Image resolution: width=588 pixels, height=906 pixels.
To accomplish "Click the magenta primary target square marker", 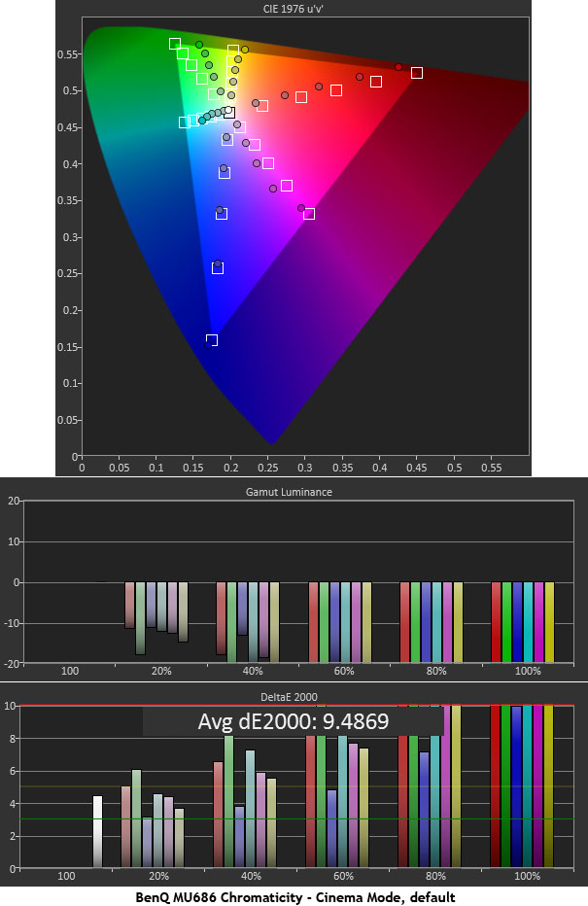I will coord(309,214).
